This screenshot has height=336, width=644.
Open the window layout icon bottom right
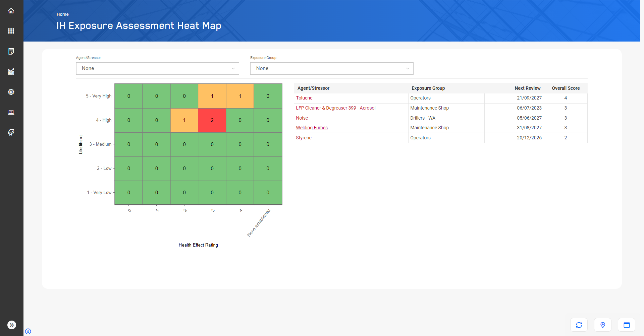627,325
